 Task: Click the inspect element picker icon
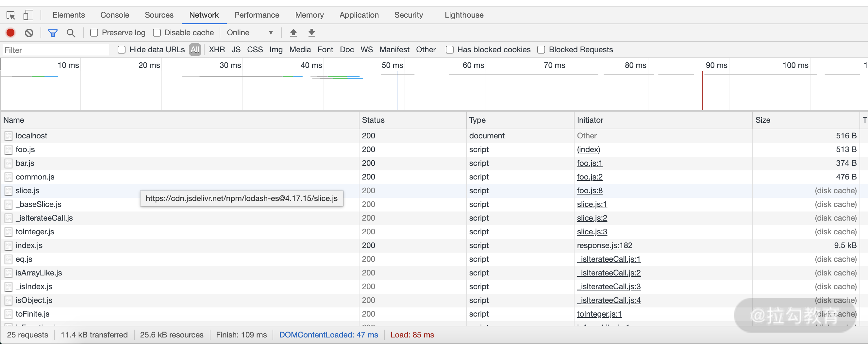tap(11, 15)
